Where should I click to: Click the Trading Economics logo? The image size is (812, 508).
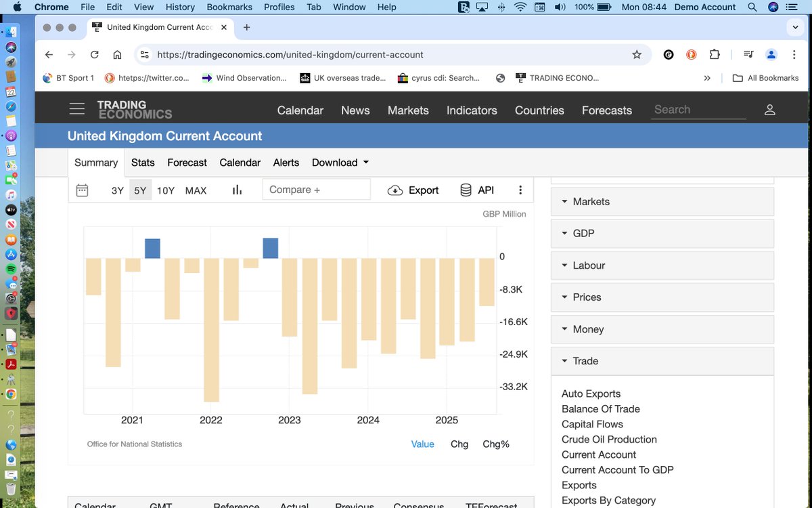click(134, 109)
